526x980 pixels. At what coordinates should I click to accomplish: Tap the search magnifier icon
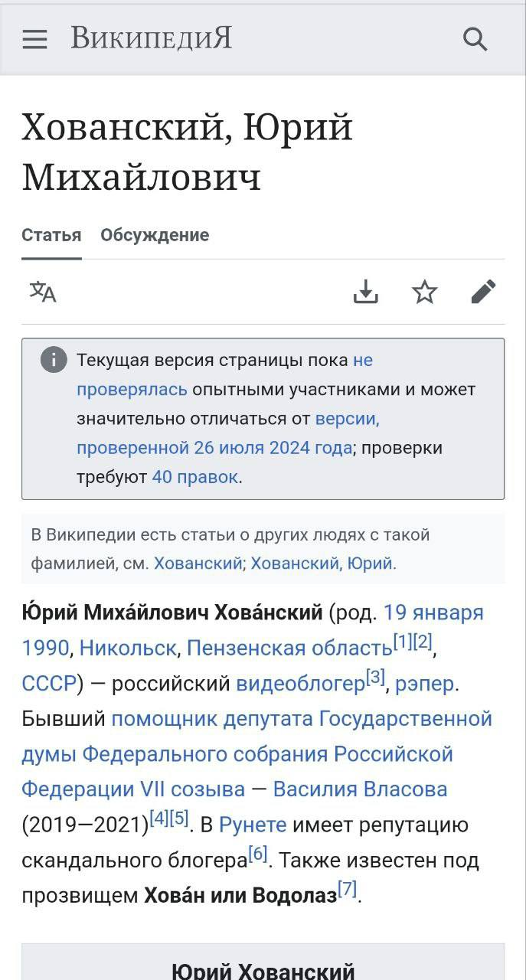click(x=475, y=39)
